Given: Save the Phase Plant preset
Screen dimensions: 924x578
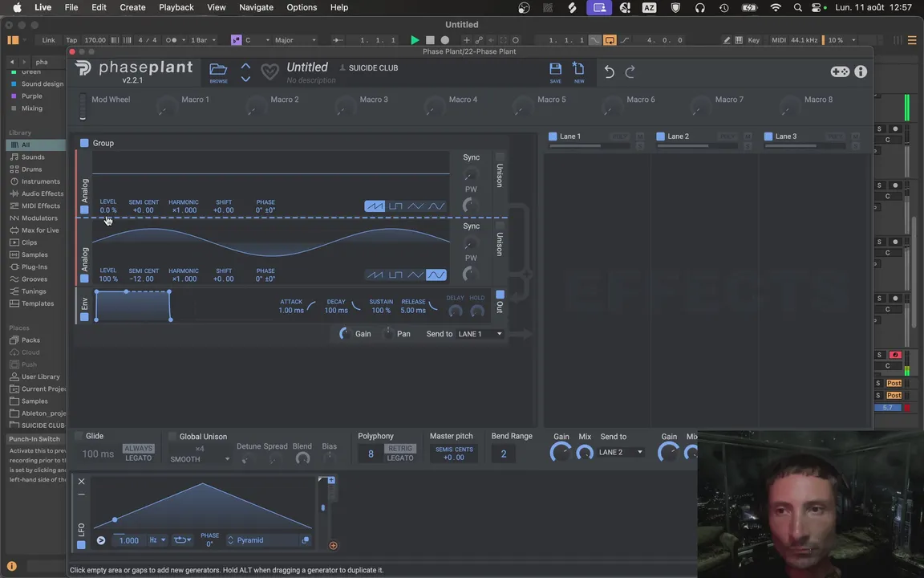Looking at the screenshot, I should [x=555, y=72].
